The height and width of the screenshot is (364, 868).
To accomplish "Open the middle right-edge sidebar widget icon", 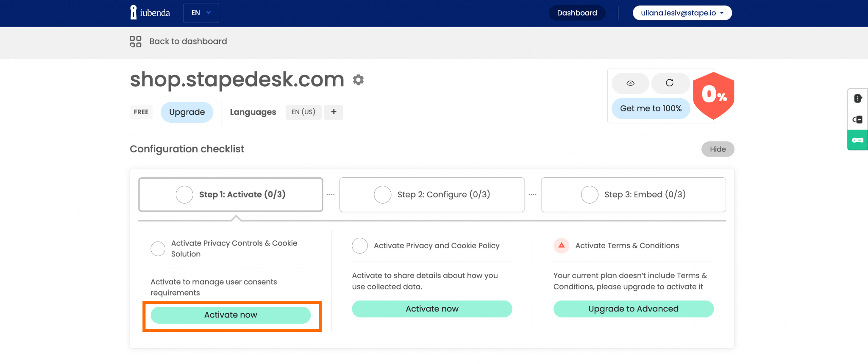I will (x=858, y=119).
